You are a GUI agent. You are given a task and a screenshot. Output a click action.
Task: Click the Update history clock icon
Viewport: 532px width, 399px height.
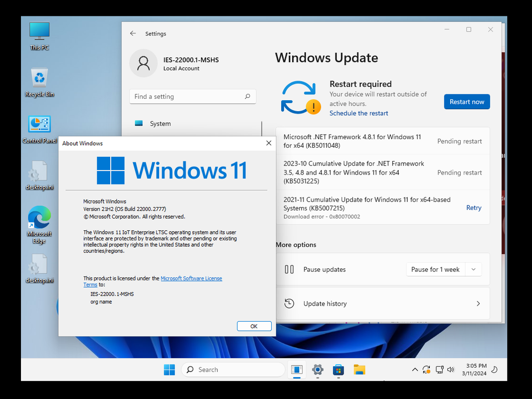tap(289, 303)
